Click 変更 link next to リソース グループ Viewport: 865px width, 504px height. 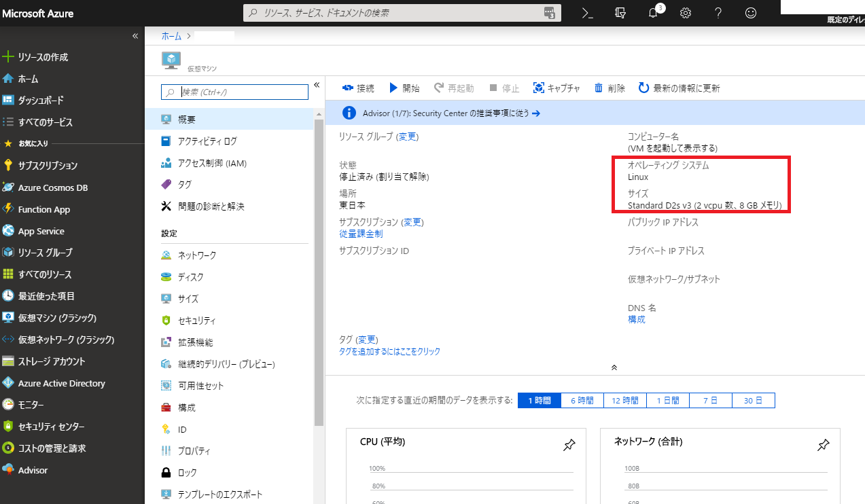click(x=408, y=137)
